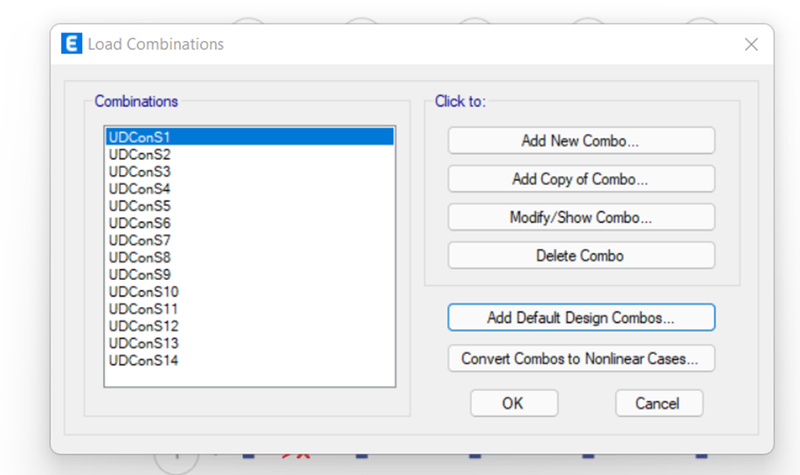Click Add New Combo button
800x475 pixels.
581,140
